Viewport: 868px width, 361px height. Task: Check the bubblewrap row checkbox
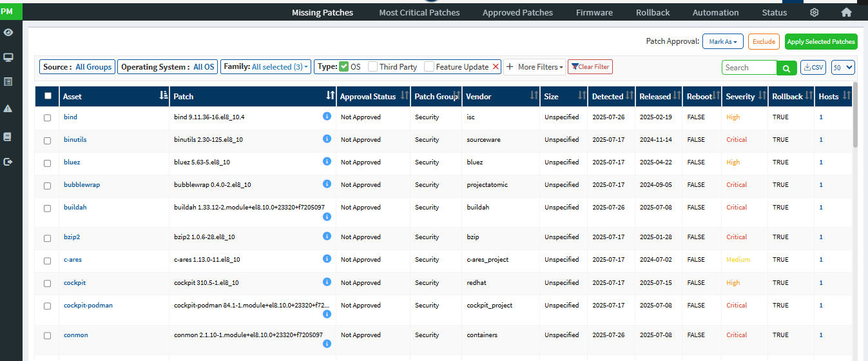[47, 186]
